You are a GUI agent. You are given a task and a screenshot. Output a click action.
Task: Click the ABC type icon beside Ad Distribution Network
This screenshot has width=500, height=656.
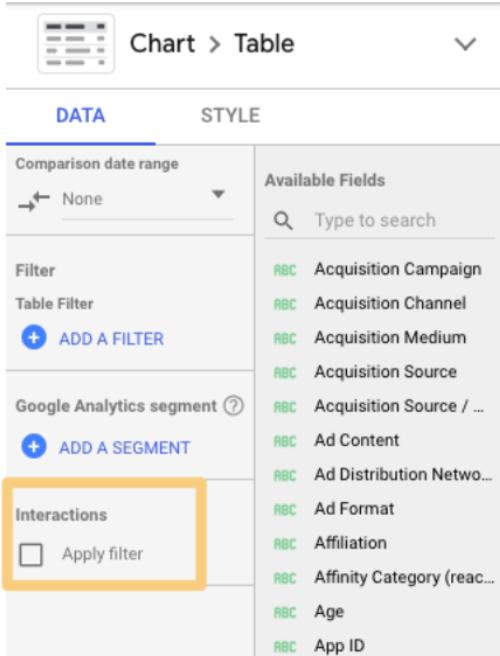[285, 476]
